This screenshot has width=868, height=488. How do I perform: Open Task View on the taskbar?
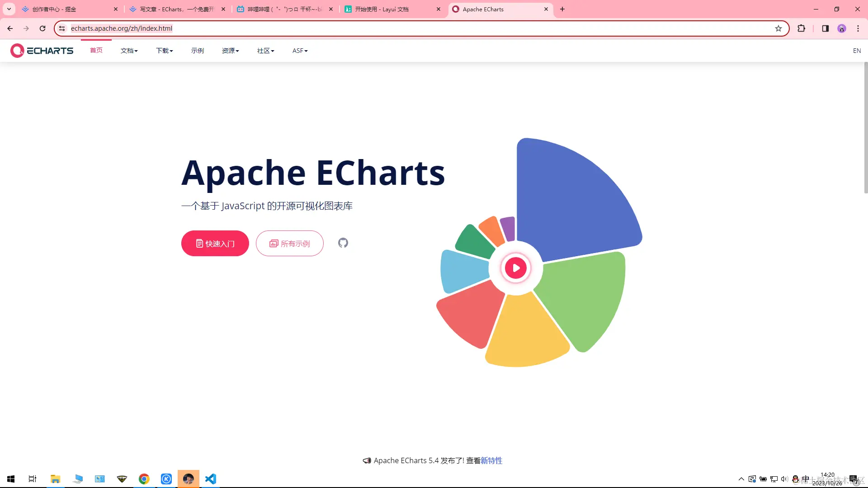tap(33, 479)
